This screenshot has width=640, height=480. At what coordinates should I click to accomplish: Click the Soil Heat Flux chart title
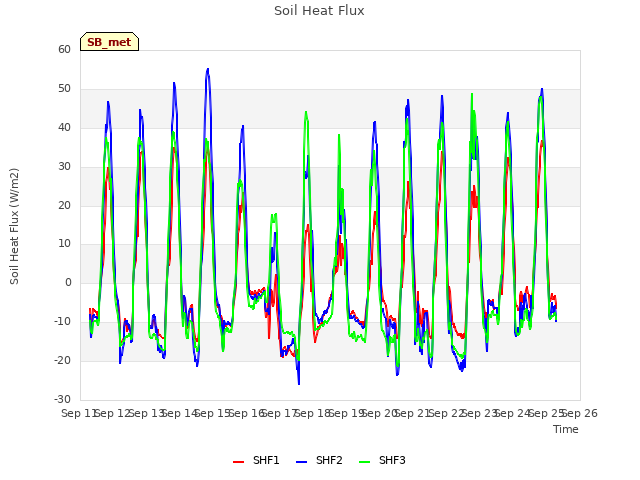(x=319, y=11)
